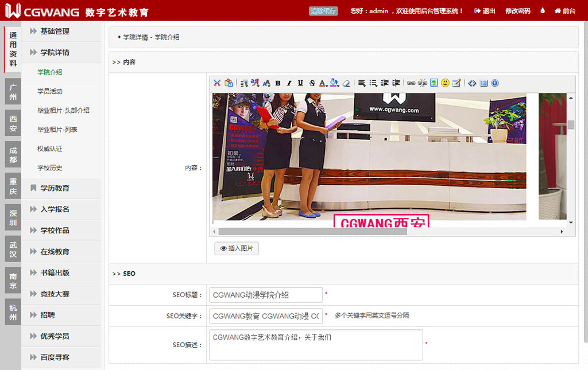This screenshot has width=588, height=370.
Task: Insert a hyperlink using the chain icon
Action: click(411, 83)
